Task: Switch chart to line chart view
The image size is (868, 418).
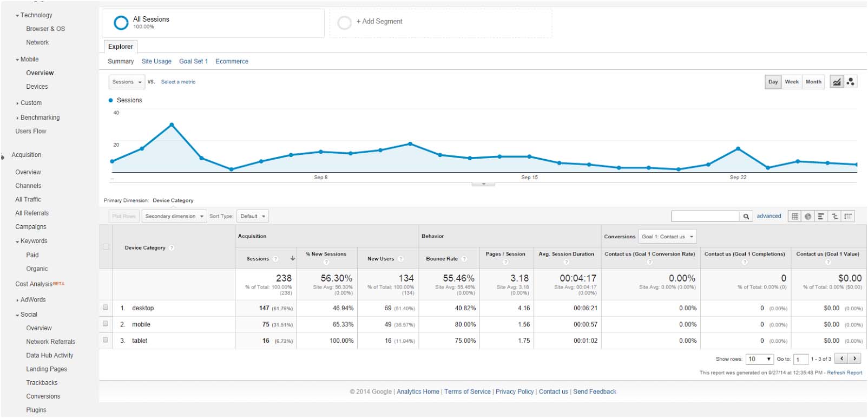Action: [x=837, y=82]
